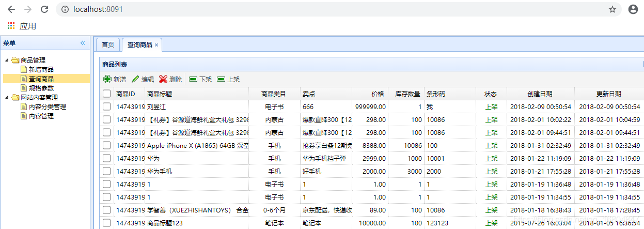Sort by the 商品标题 column header

tap(196, 94)
